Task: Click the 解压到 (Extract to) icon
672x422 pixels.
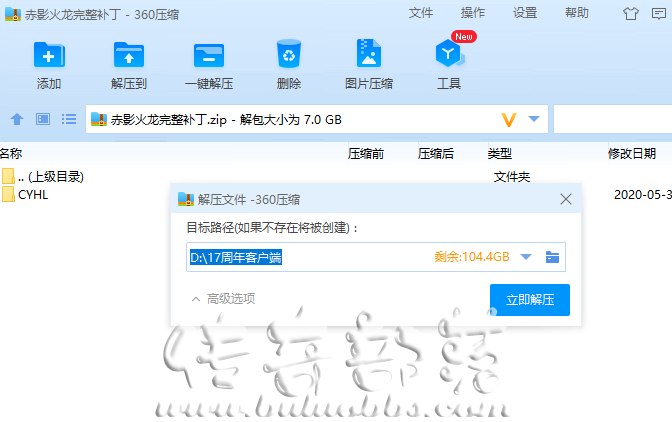Action: 129,55
